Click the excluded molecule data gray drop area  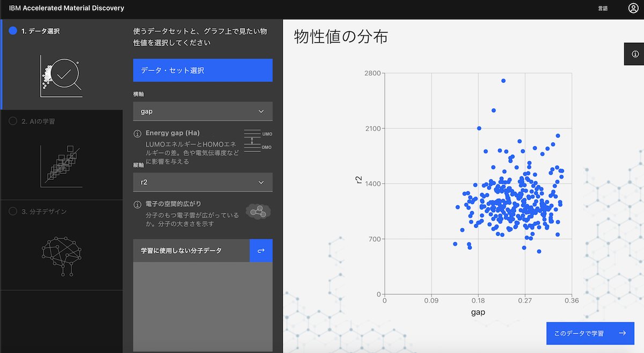(x=203, y=307)
